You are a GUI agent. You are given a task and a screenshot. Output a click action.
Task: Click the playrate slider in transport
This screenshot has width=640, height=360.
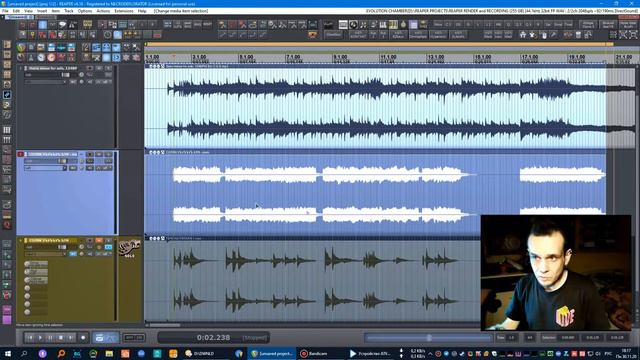click(429, 338)
